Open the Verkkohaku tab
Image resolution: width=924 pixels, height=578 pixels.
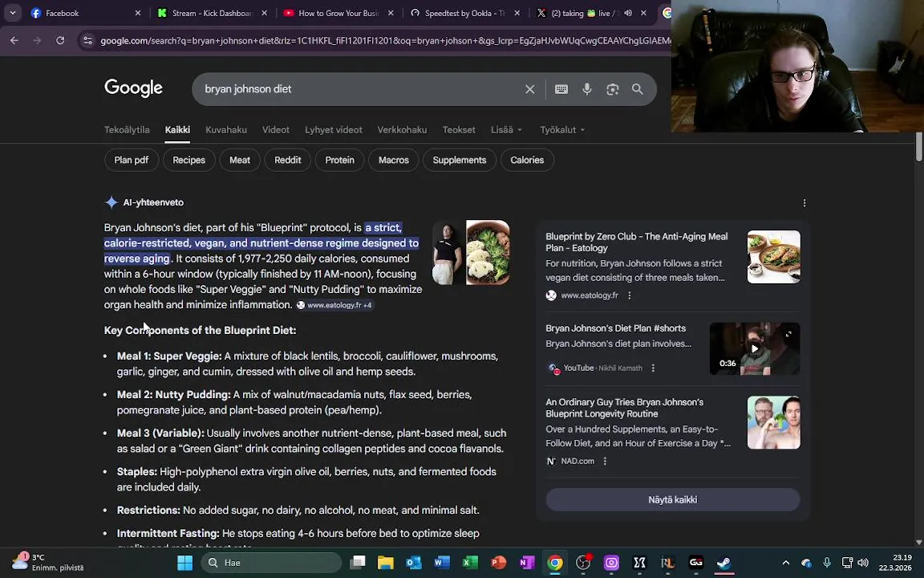pos(402,130)
